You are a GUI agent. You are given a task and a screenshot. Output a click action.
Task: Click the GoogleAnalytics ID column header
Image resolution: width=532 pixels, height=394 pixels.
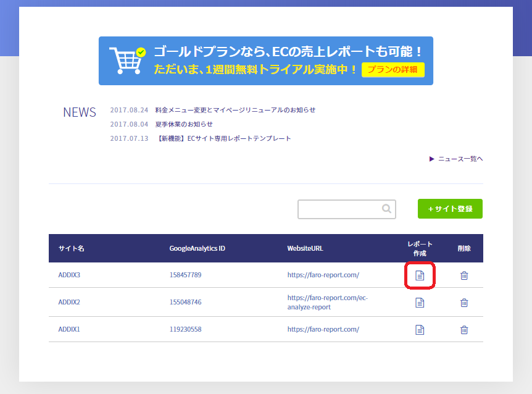click(197, 248)
